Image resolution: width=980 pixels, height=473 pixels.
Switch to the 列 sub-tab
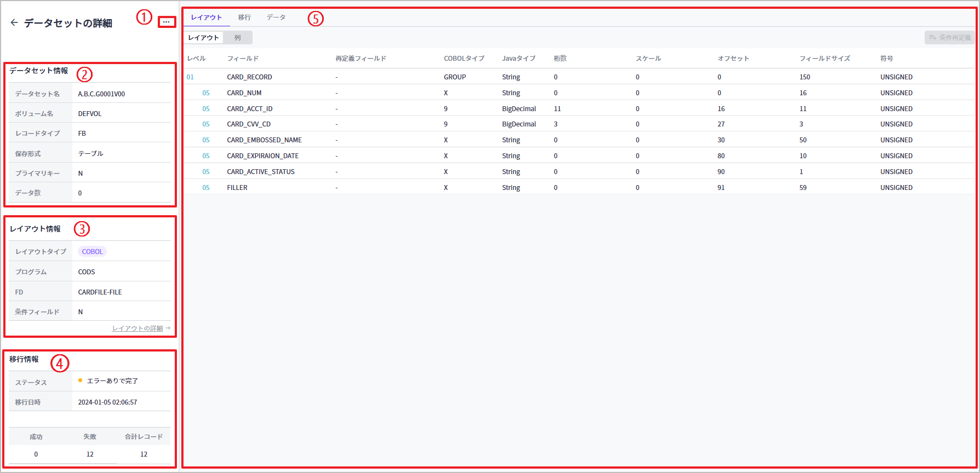point(237,38)
